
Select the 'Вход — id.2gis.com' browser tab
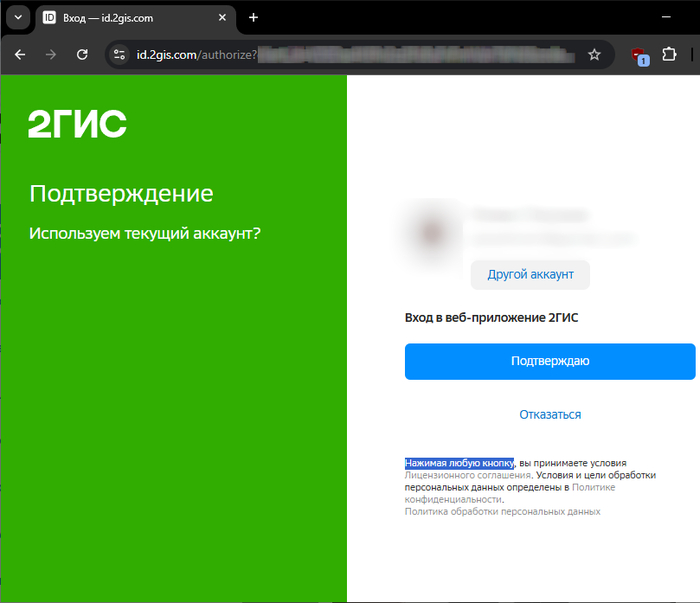(135, 18)
